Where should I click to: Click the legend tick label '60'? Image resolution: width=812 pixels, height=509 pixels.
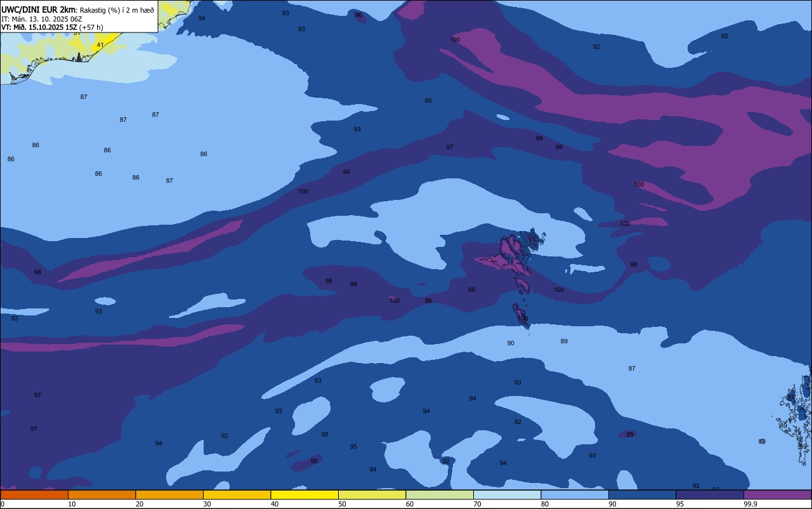click(410, 504)
